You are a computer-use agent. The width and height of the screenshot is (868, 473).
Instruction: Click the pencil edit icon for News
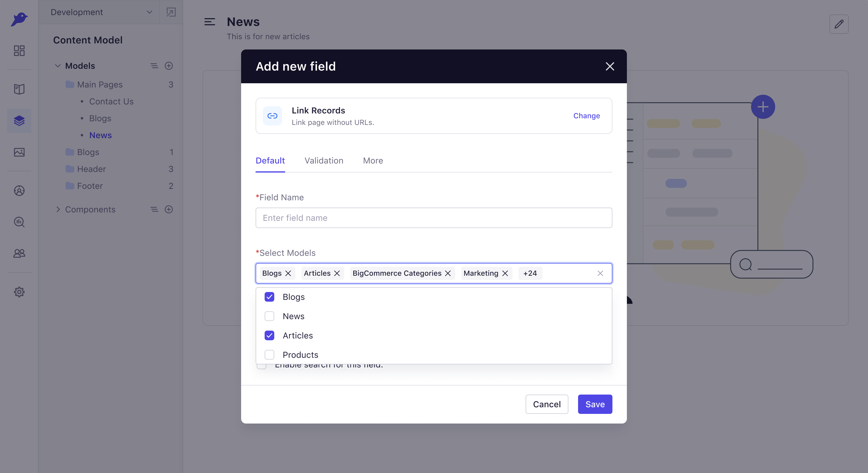point(839,24)
